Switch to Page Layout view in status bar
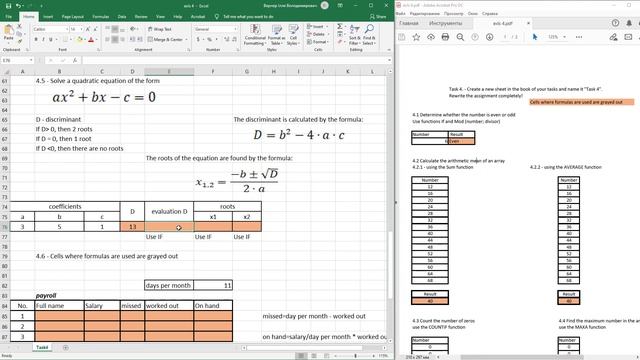The image size is (640, 360). 313,356
